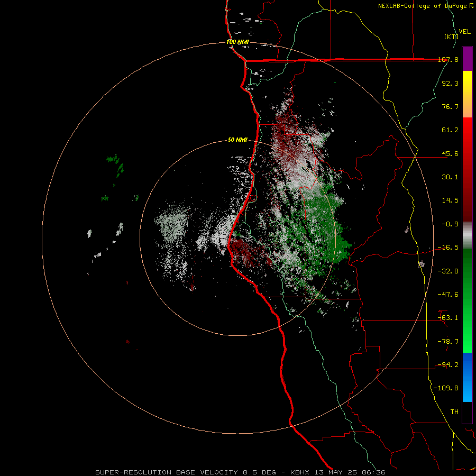The width and height of the screenshot is (476, 476).
Task: Click the 76.7 velocity value
Action: [x=450, y=106]
